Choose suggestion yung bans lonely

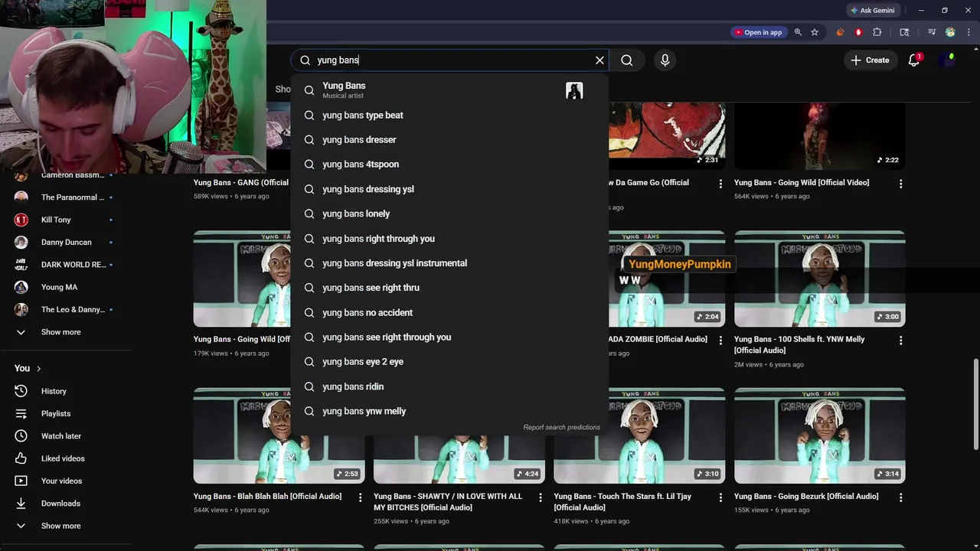[449, 214]
